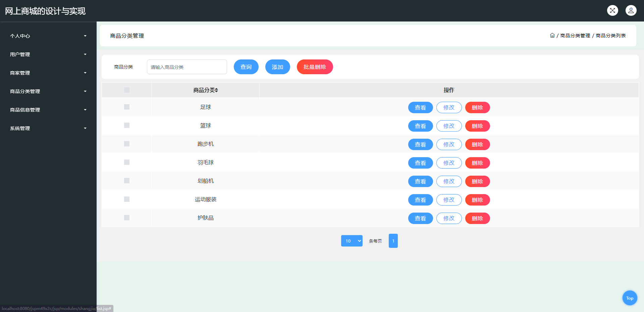Click the 操作 column header
644x312 pixels.
click(449, 90)
